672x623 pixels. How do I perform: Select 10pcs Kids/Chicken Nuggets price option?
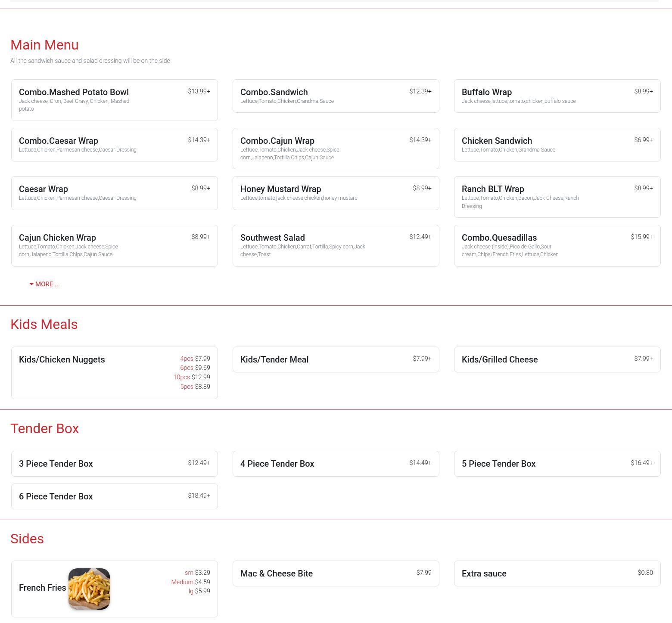pyautogui.click(x=192, y=377)
